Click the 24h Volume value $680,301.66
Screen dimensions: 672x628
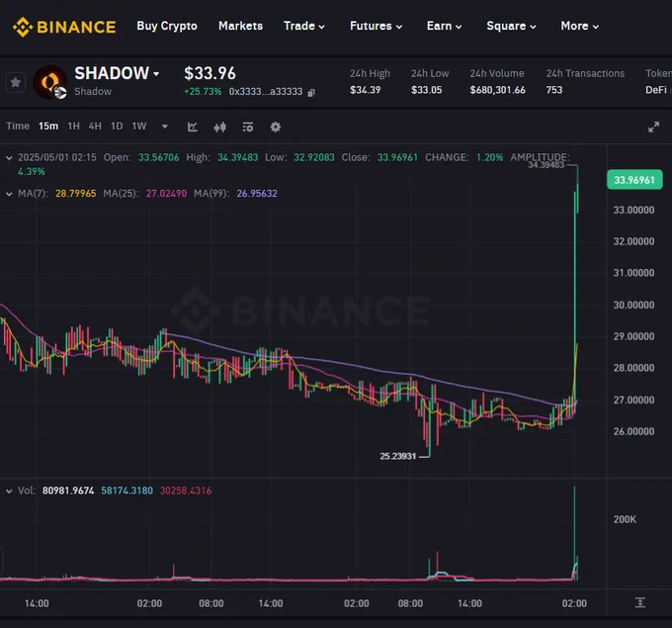click(497, 90)
